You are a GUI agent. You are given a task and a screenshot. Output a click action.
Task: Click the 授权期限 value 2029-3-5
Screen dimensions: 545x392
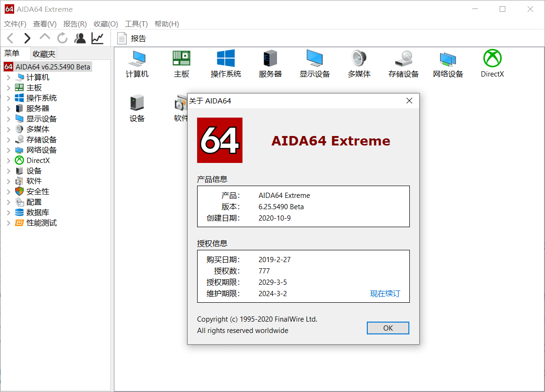pos(272,282)
